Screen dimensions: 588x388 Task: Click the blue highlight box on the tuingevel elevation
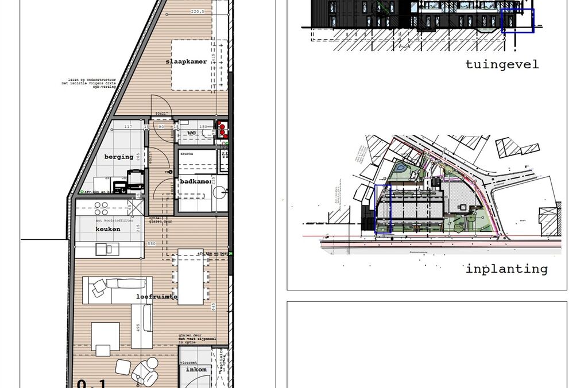tap(517, 21)
